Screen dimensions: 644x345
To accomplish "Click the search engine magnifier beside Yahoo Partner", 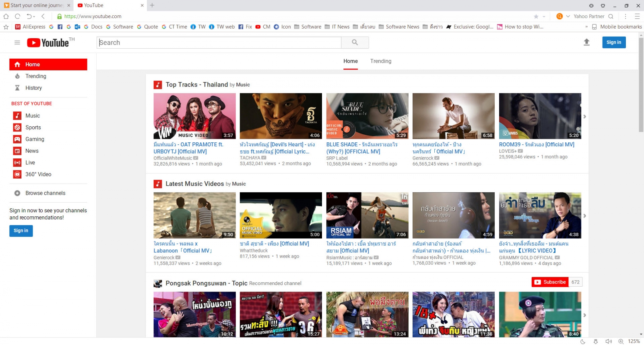I will point(611,16).
